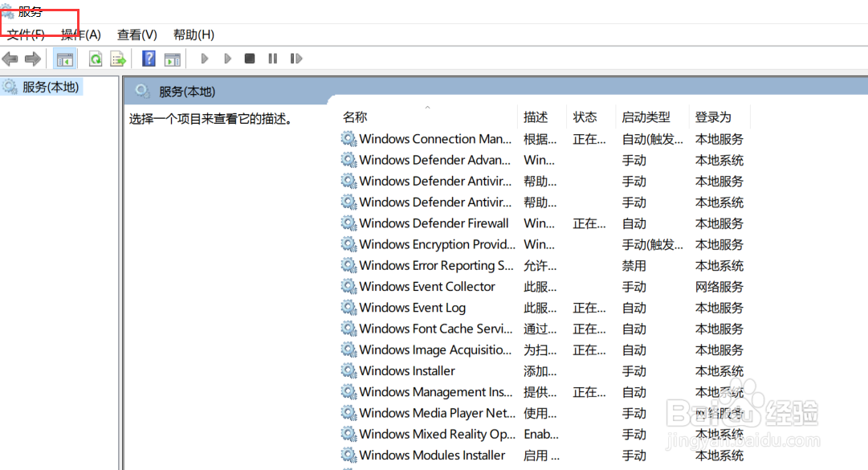This screenshot has height=470, width=868.
Task: Click the Export List icon
Action: point(117,58)
